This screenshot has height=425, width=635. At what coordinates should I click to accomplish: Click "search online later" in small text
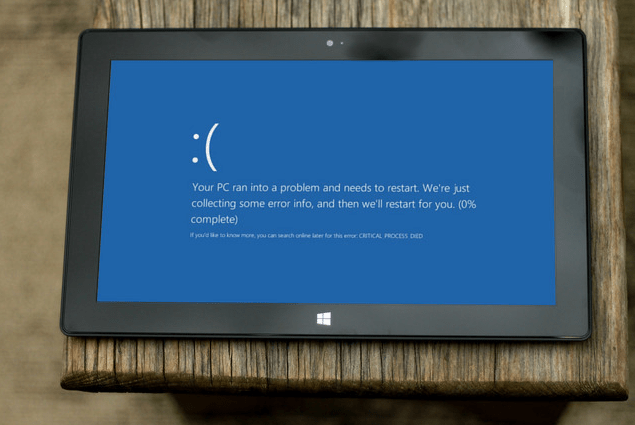click(300, 235)
